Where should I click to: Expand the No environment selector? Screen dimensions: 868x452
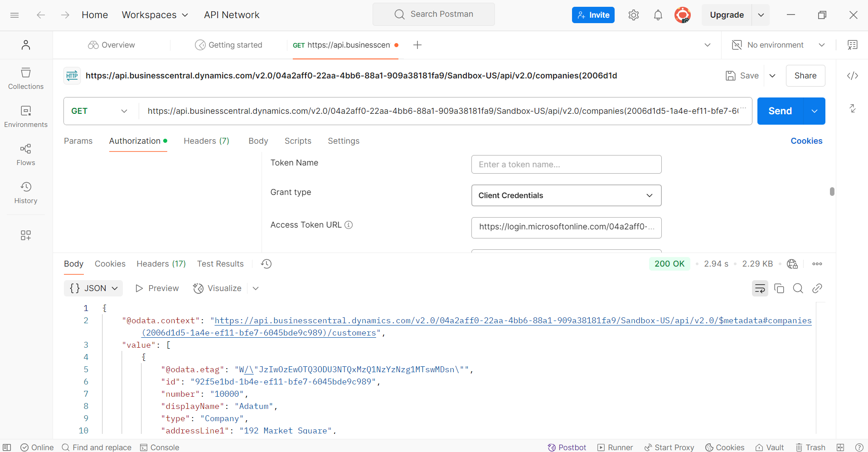coord(779,45)
